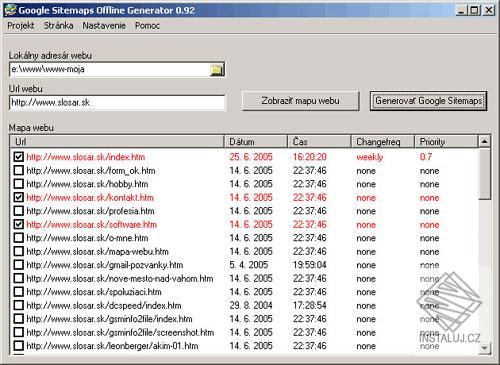
Task: Select the http://www.slosar.sk/kontakt.htm URL text
Action: pos(90,197)
